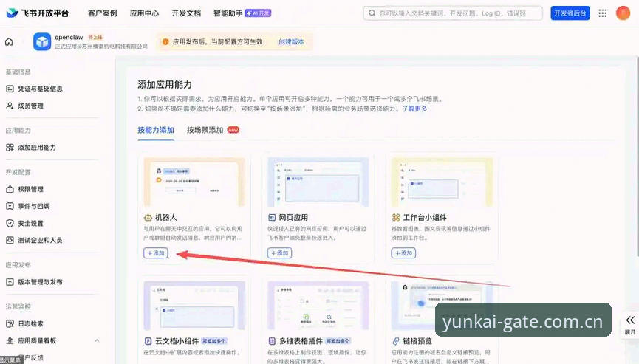Image resolution: width=639 pixels, height=364 pixels.
Task: Click the 云文档小组件 document icon
Action: tap(148, 341)
